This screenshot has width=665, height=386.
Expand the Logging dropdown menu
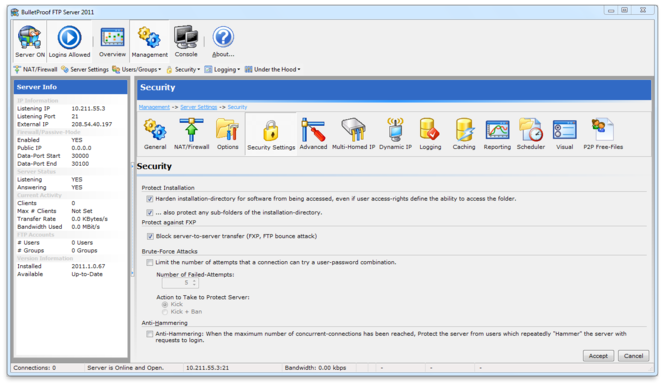(x=222, y=70)
